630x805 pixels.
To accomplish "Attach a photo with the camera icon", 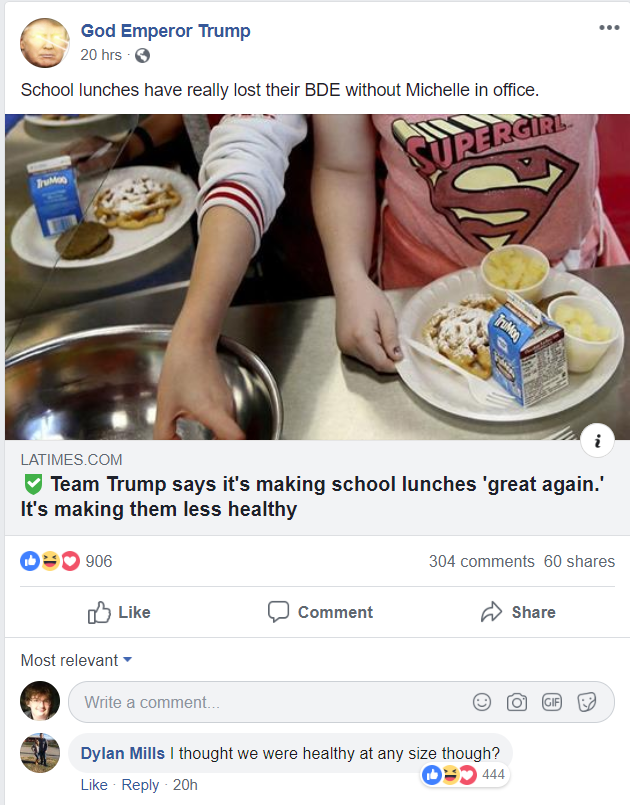I will (517, 702).
